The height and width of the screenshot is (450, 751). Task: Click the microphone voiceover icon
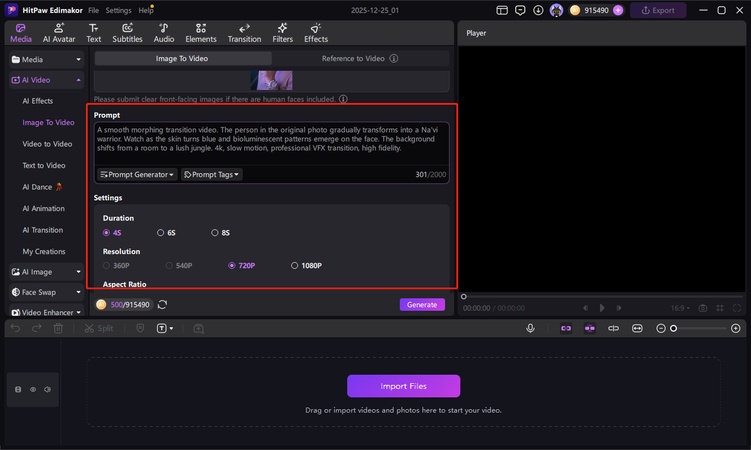[531, 328]
